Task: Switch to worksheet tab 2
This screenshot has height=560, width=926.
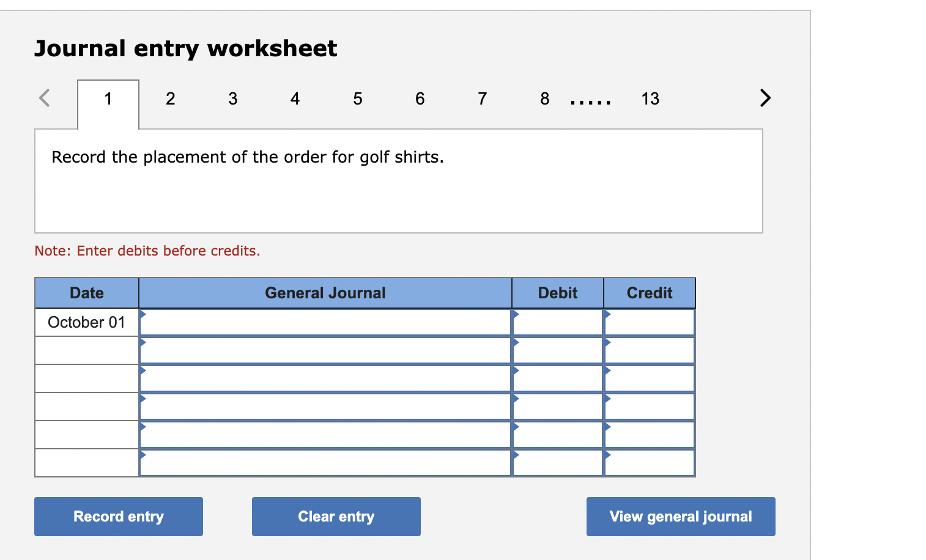Action: click(x=170, y=98)
